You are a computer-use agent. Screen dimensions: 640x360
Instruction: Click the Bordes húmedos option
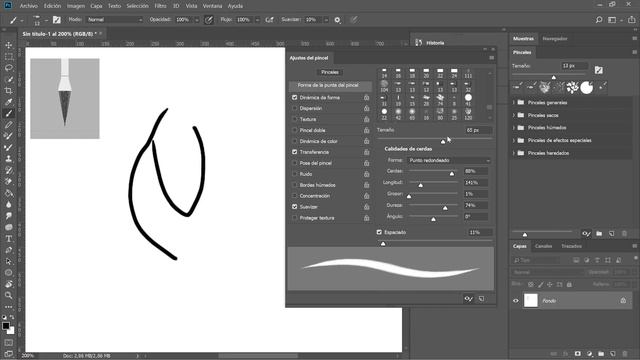[x=318, y=185]
